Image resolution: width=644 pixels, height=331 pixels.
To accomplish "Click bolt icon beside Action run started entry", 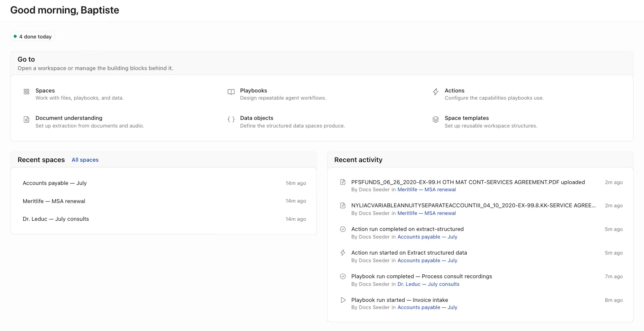I will pyautogui.click(x=343, y=253).
